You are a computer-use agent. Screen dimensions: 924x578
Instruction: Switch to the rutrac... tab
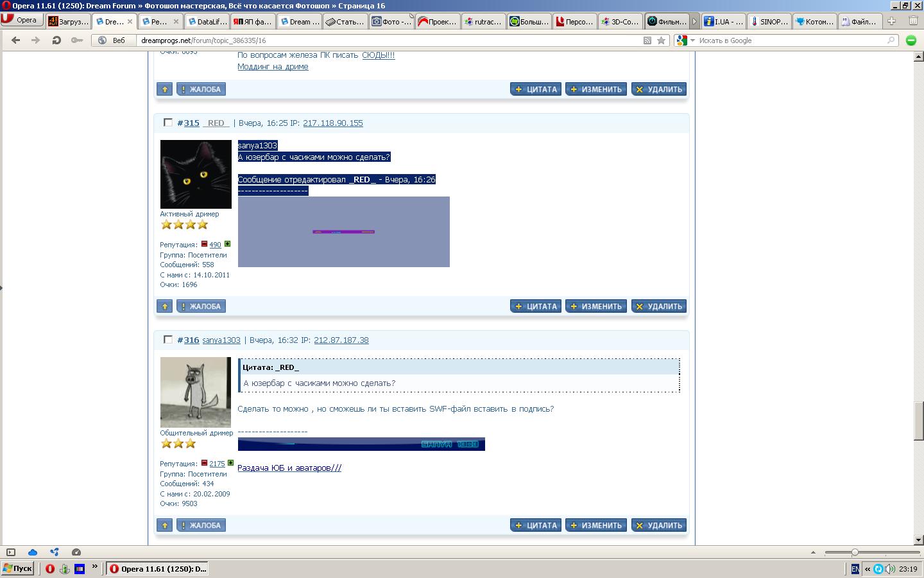point(483,21)
